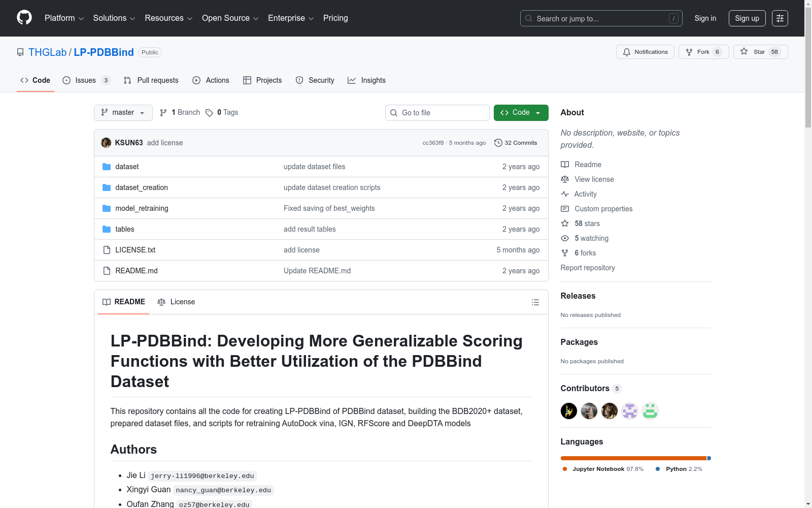Open the header appearance settings icon
Image resolution: width=812 pixels, height=508 pixels.
click(x=780, y=18)
